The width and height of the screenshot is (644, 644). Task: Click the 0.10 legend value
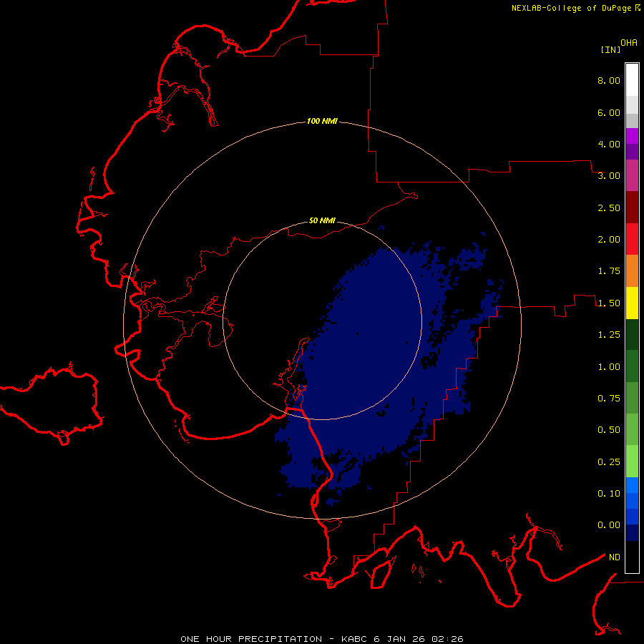click(x=609, y=494)
